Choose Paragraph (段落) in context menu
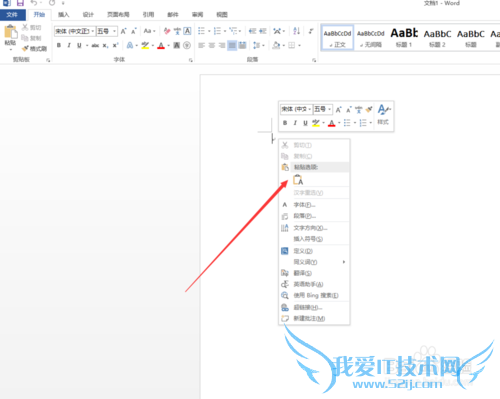Screen dimensions: 500x399 (314, 216)
